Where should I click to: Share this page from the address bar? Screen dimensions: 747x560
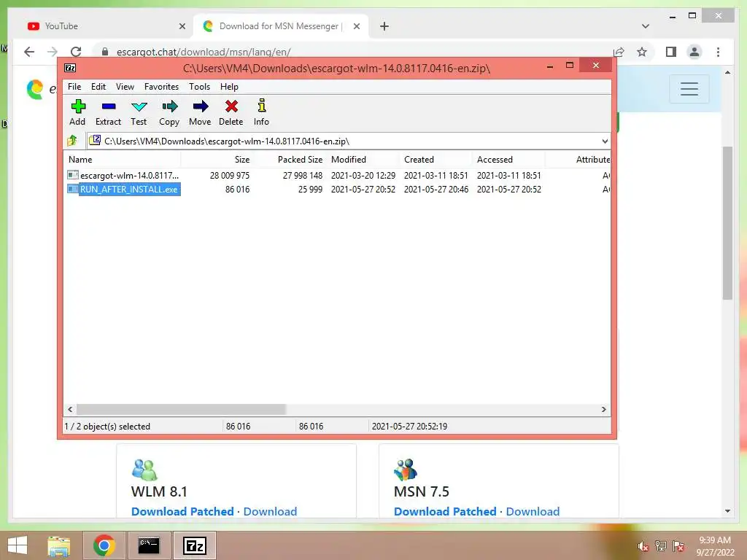point(619,52)
